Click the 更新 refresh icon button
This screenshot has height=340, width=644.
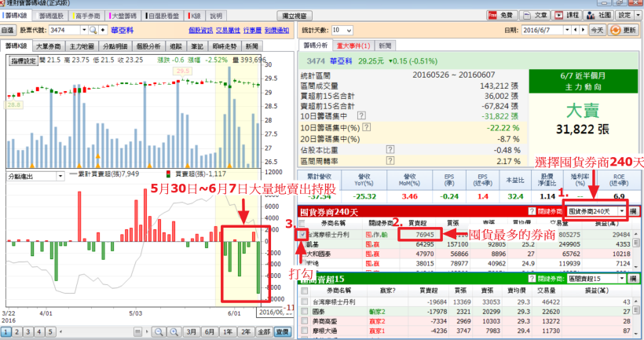click(616, 30)
